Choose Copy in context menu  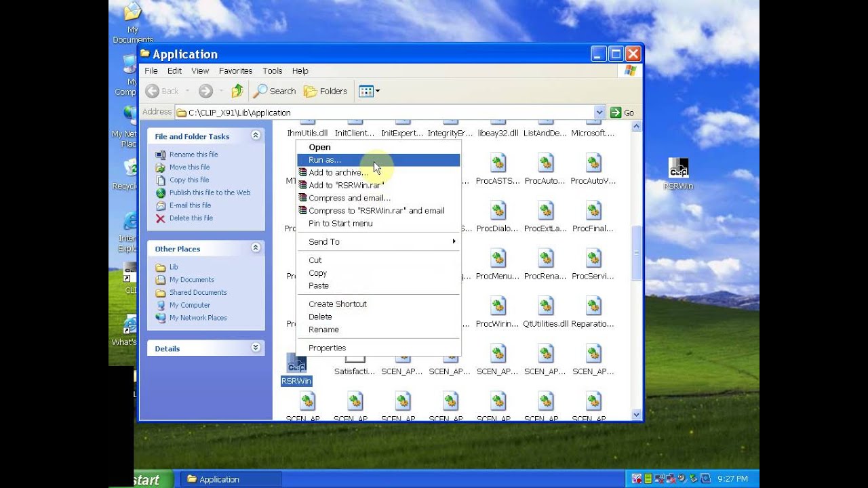click(x=378, y=273)
